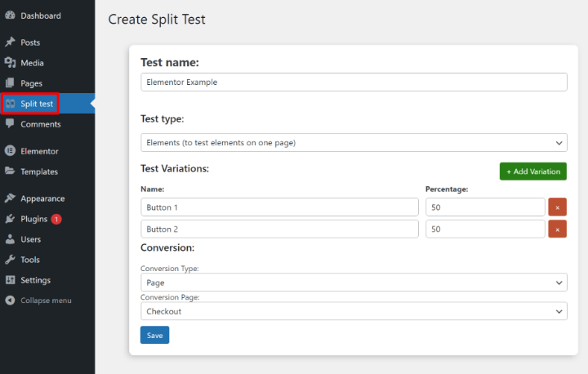Go to Comments in the sidebar
Image resolution: width=588 pixels, height=374 pixels.
(40, 124)
